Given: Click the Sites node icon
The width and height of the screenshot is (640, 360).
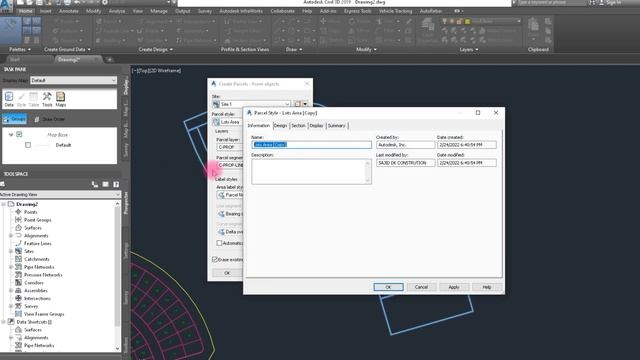Looking at the screenshot, I should point(18,251).
